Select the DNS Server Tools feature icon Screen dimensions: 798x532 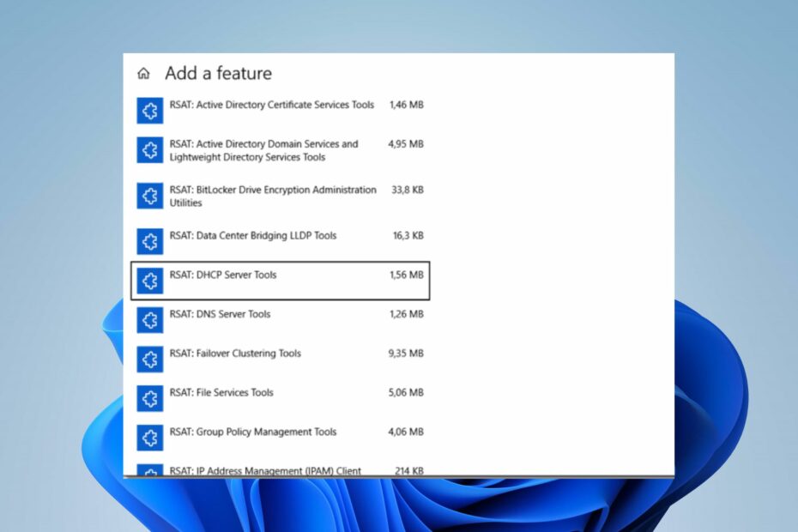pyautogui.click(x=149, y=320)
